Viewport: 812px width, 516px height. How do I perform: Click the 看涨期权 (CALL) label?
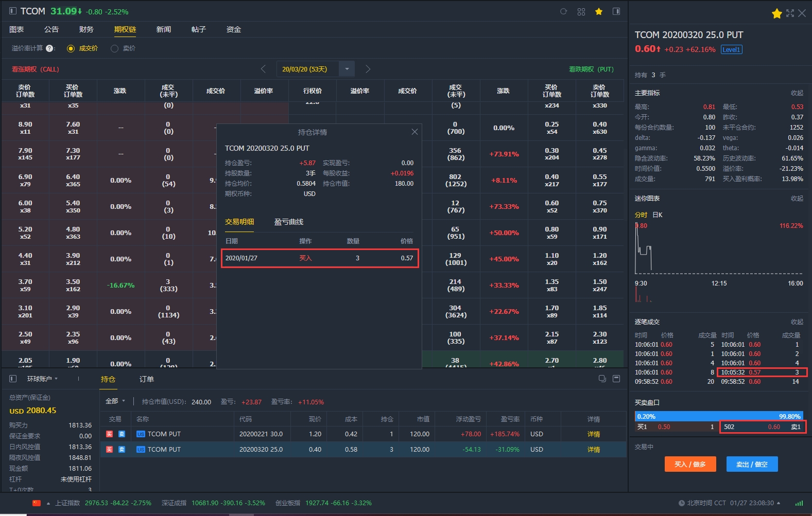pos(36,69)
